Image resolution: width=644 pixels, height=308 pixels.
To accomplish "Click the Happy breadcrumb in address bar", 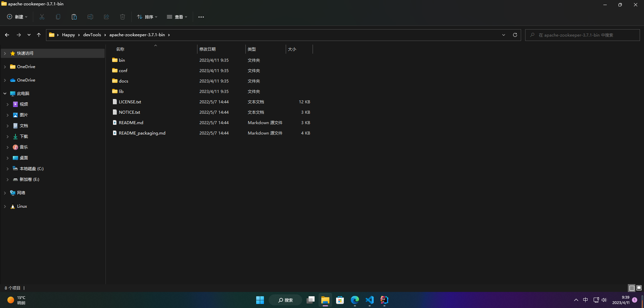I will pos(68,35).
